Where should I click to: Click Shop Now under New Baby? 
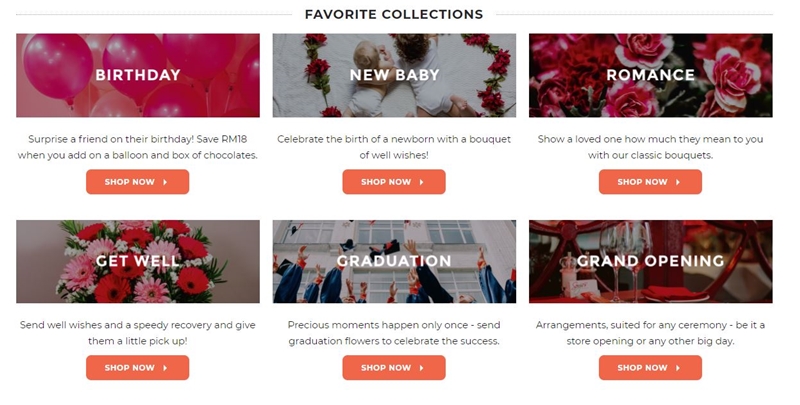[x=393, y=182]
